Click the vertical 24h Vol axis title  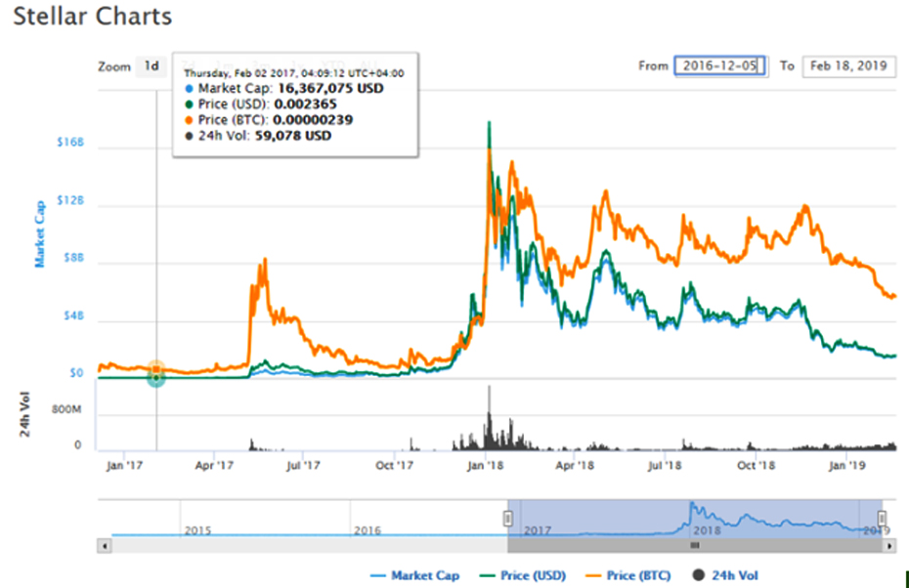pyautogui.click(x=25, y=414)
